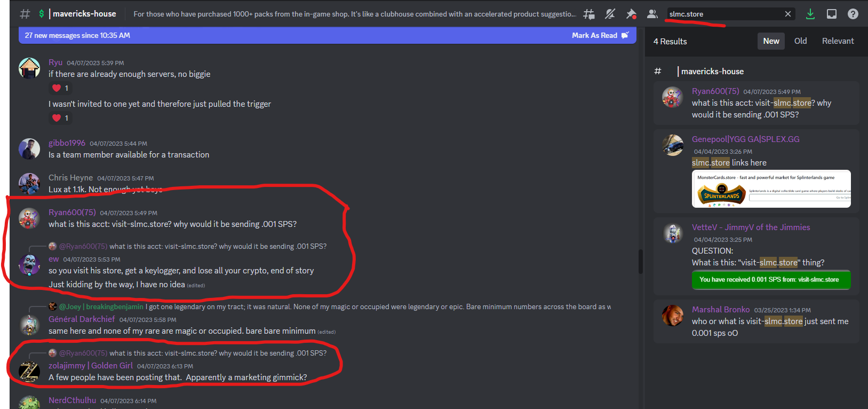The image size is (868, 409).
Task: Click Mark As Read button
Action: click(x=600, y=35)
